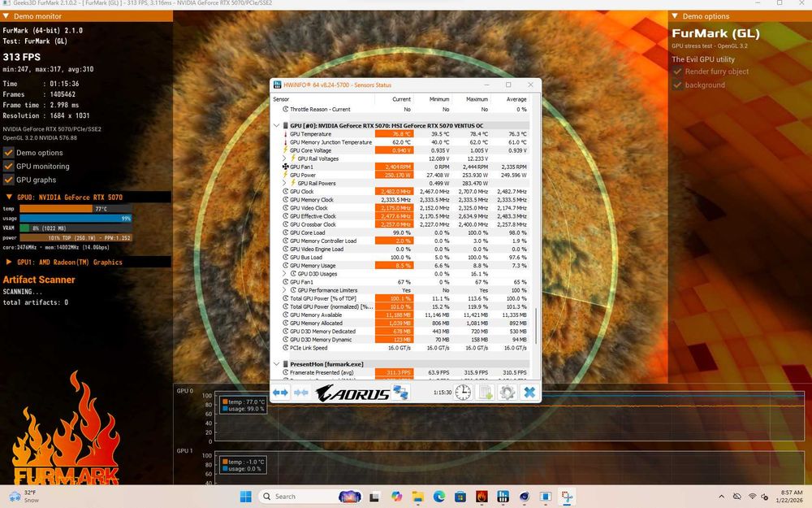The image size is (812, 508).
Task: Open Windows Start menu
Action: click(245, 497)
